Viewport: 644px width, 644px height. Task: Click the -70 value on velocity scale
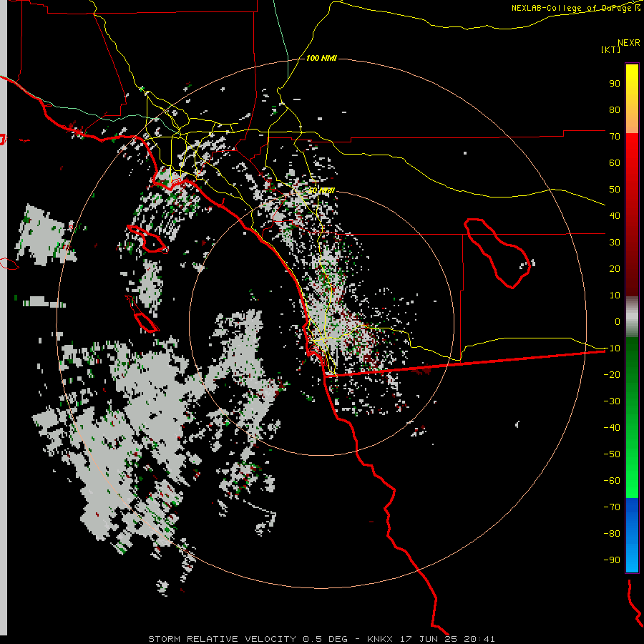[x=612, y=507]
